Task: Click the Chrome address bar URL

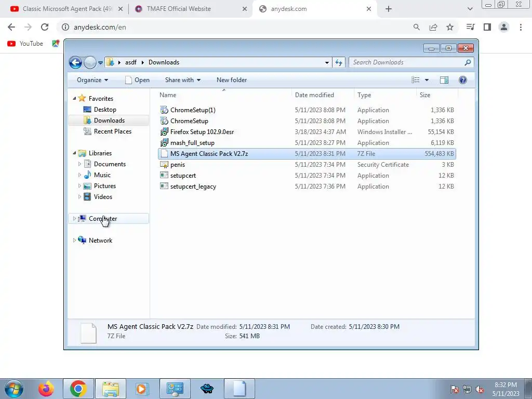Action: click(x=100, y=27)
